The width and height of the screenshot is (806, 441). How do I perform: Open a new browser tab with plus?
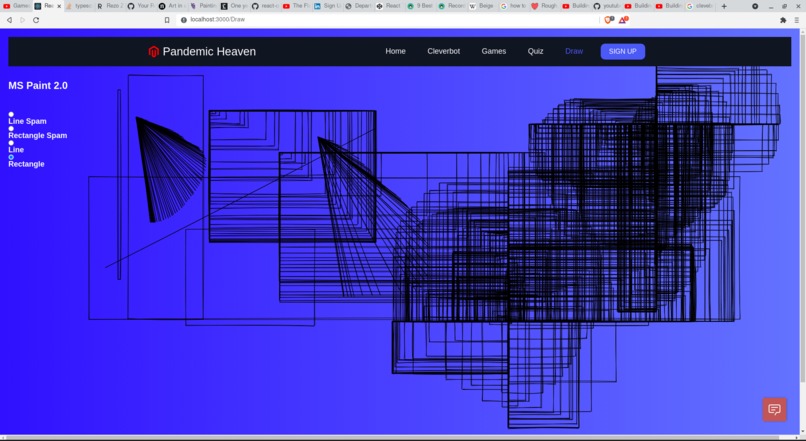(x=724, y=6)
